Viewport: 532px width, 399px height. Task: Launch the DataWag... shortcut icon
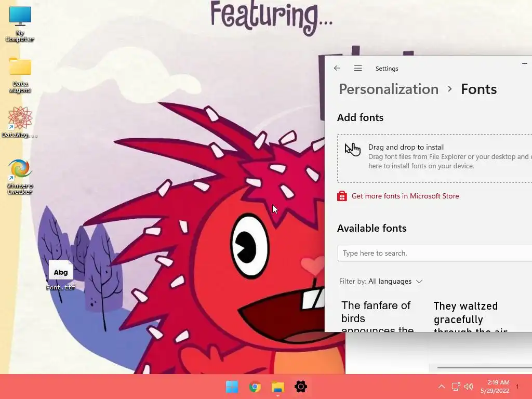[20, 122]
